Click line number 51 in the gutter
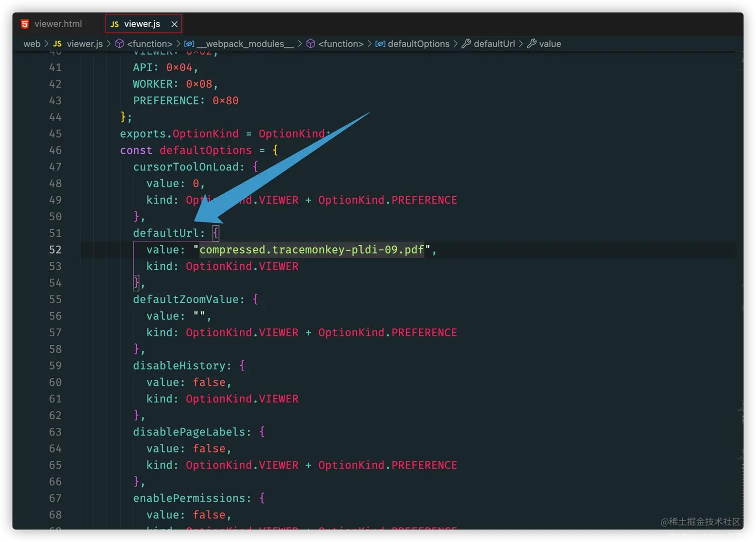This screenshot has width=756, height=542. click(x=55, y=233)
